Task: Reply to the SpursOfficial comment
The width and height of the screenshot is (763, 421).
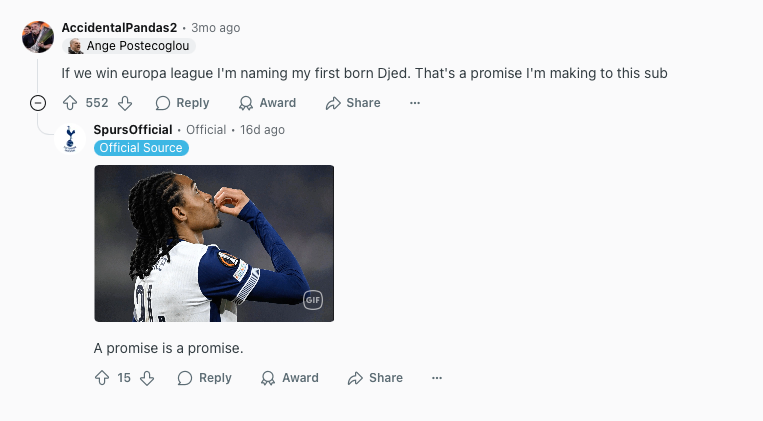Action: coord(204,378)
